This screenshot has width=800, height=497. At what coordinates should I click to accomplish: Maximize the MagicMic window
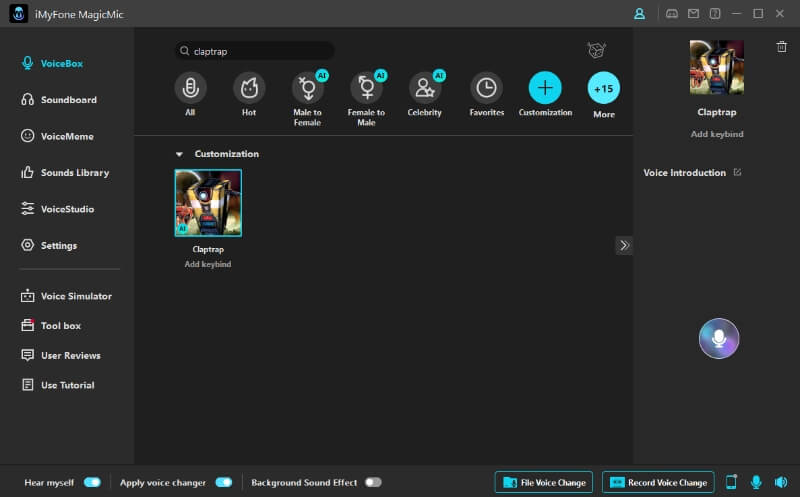(758, 14)
